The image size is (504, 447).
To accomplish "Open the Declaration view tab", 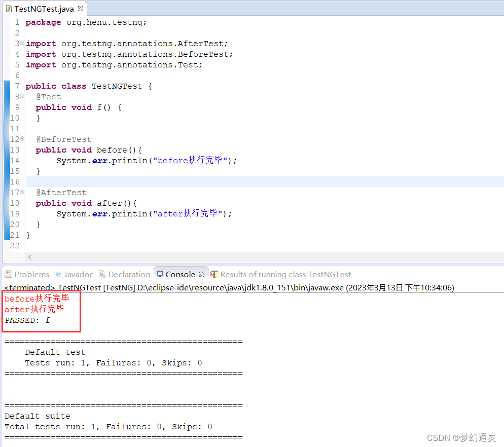I will (x=125, y=275).
